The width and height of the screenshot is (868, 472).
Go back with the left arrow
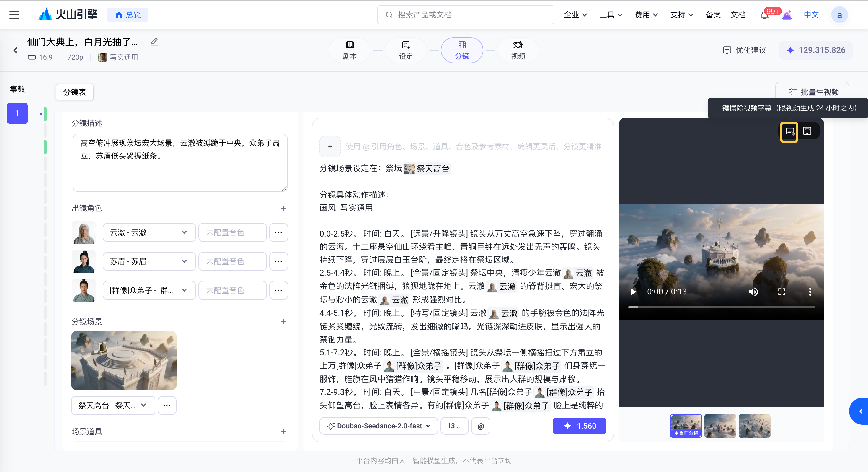pyautogui.click(x=15, y=50)
